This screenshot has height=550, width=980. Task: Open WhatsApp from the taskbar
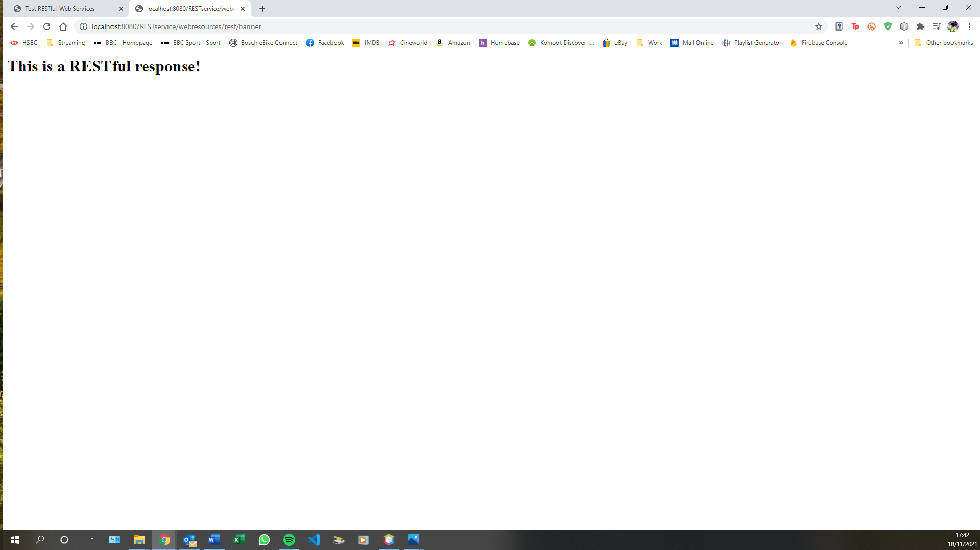click(264, 540)
